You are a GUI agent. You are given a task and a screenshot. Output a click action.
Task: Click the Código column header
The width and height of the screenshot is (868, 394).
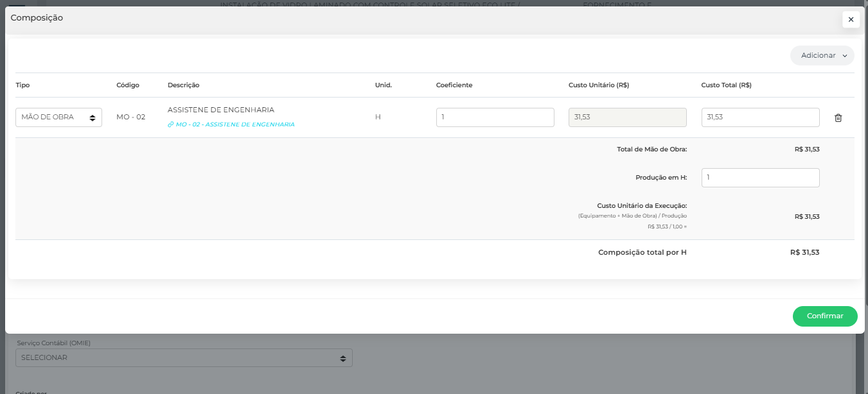[128, 85]
